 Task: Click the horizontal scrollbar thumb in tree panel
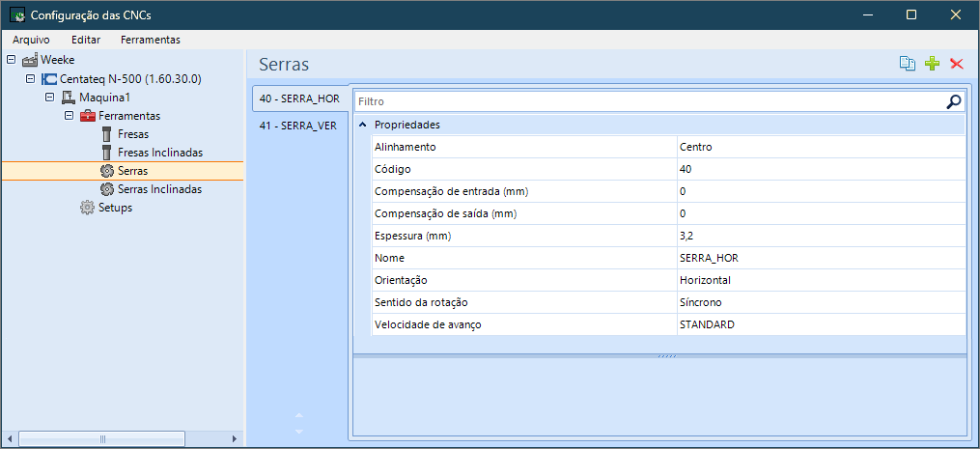[x=102, y=439]
